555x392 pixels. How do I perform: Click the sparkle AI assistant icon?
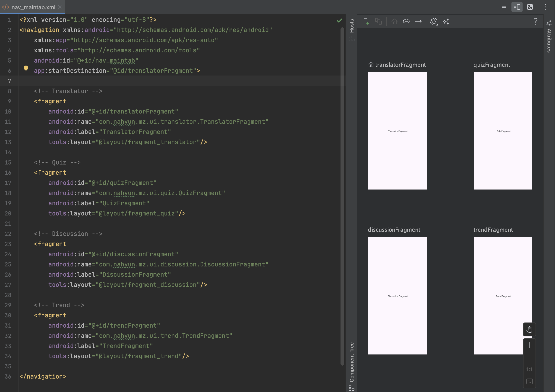(446, 22)
